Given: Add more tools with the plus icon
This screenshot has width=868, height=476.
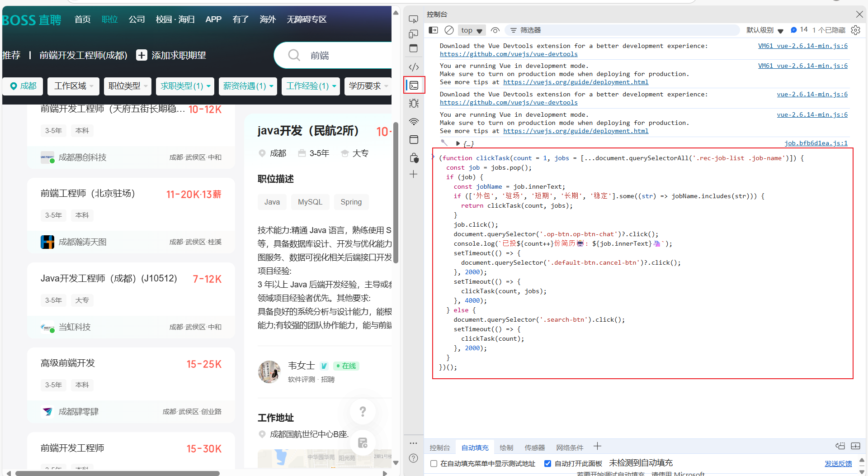Looking at the screenshot, I should [413, 174].
